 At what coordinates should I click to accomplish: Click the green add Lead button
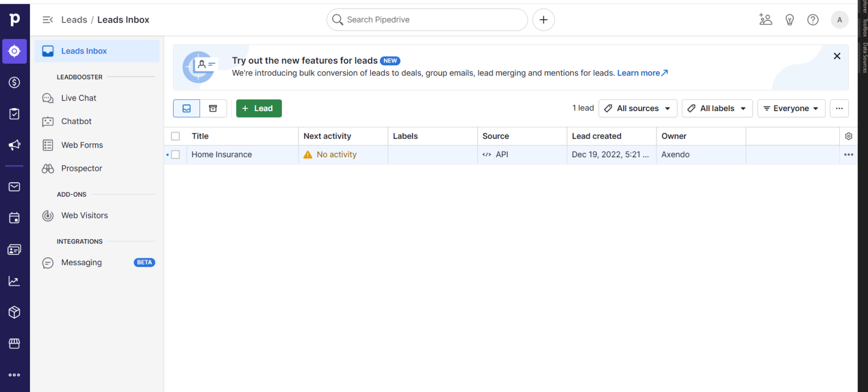pyautogui.click(x=259, y=108)
